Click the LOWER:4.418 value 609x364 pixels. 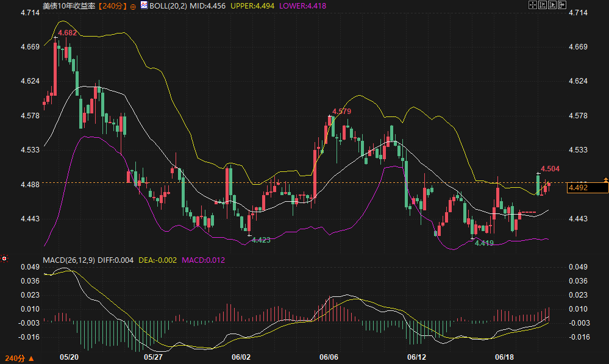click(x=302, y=6)
